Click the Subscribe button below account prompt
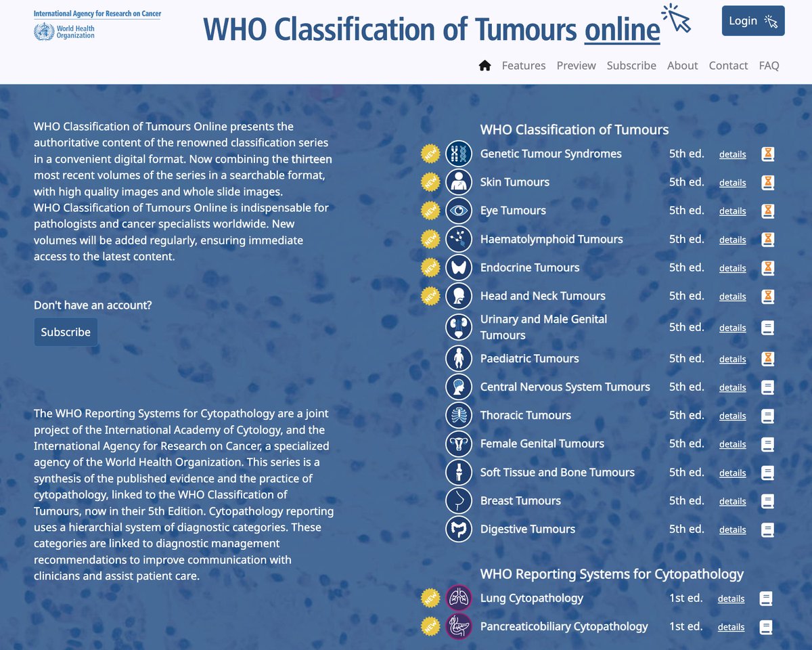Viewport: 812px width, 650px height. pos(66,332)
